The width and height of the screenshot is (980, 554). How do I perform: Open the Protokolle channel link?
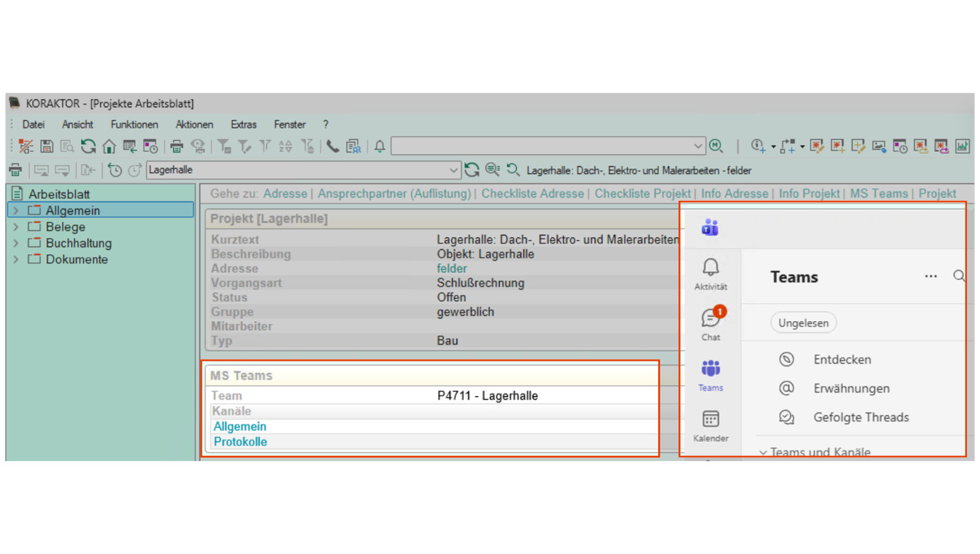point(240,442)
